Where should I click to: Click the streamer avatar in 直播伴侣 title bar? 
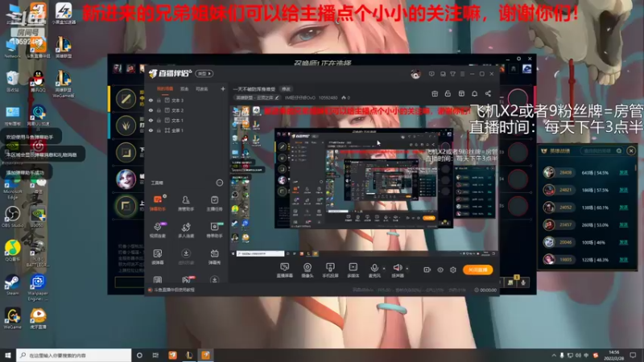(x=415, y=74)
